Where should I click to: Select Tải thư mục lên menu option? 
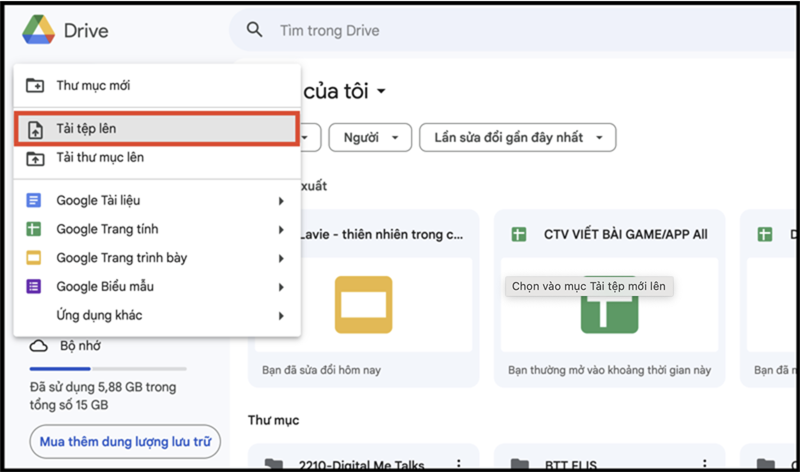point(100,158)
